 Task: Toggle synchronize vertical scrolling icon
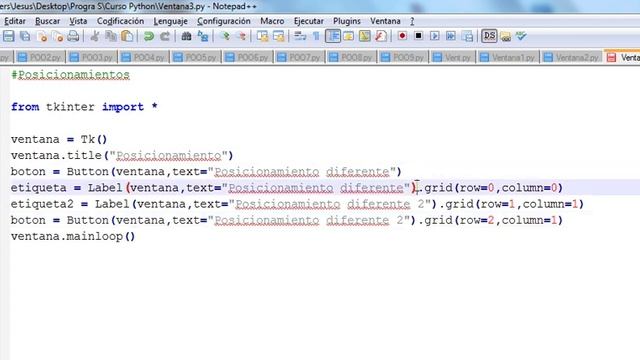tap(262, 36)
